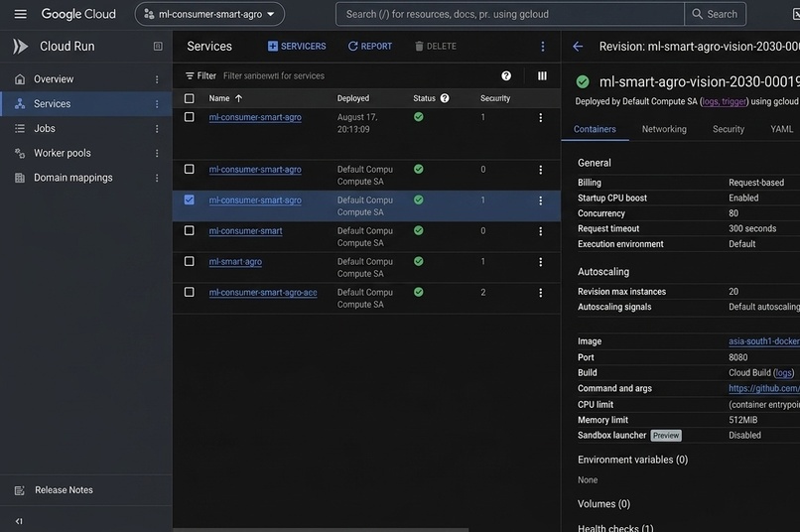The image size is (800, 532).
Task: Check the box for ml-consumer-smart row
Action: 190,231
